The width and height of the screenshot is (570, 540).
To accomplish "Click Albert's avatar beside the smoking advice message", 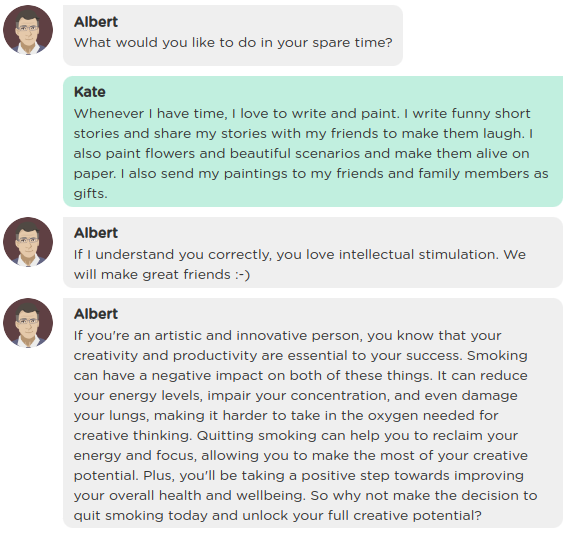I will 28,323.
